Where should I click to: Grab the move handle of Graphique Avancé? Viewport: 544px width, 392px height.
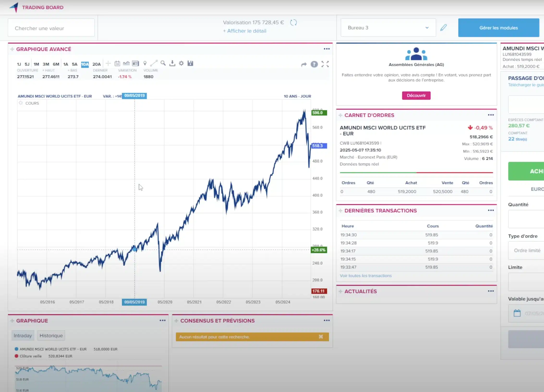(12, 49)
